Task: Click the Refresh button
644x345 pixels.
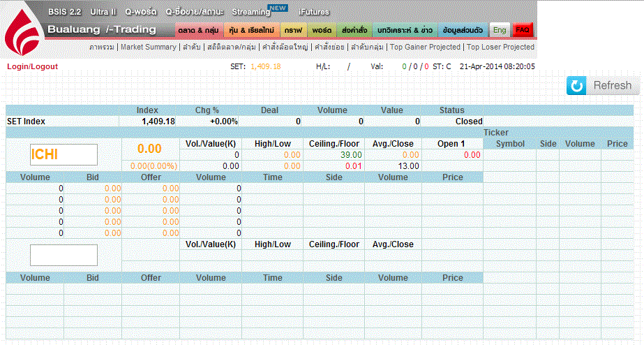Action: 603,85
